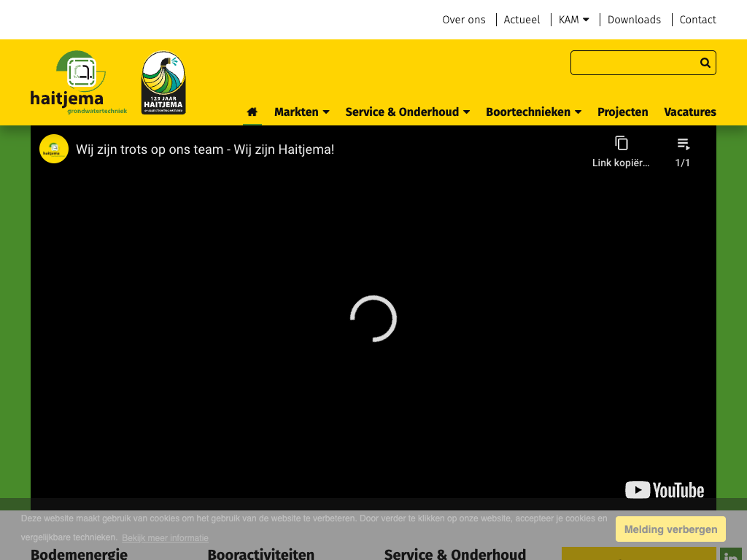Click the home icon in navigation
This screenshot has width=747, height=560.
point(252,112)
